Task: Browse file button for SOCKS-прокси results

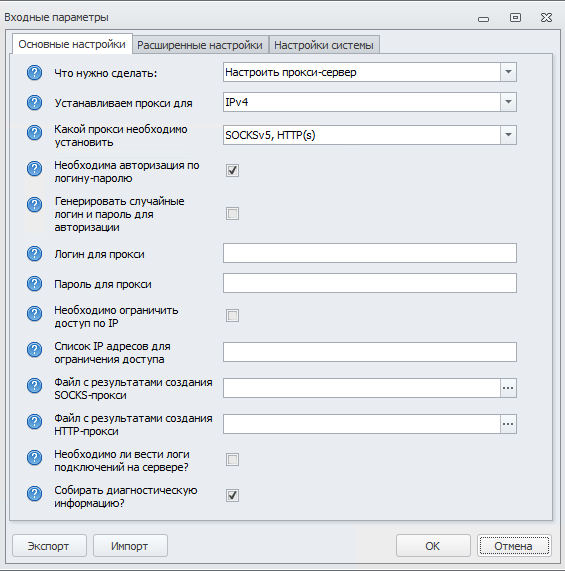Action: 508,388
